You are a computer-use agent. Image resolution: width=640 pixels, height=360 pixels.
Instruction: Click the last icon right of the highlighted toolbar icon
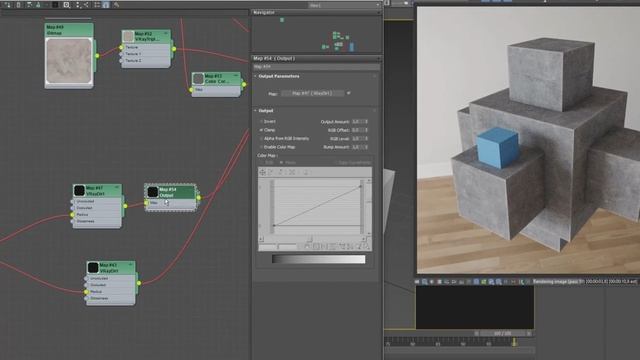116,5
